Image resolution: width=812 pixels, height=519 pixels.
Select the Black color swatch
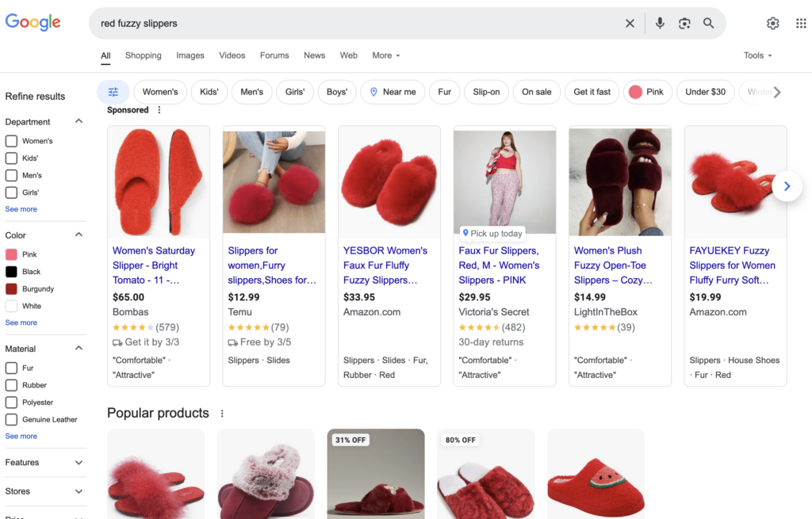pyautogui.click(x=11, y=272)
